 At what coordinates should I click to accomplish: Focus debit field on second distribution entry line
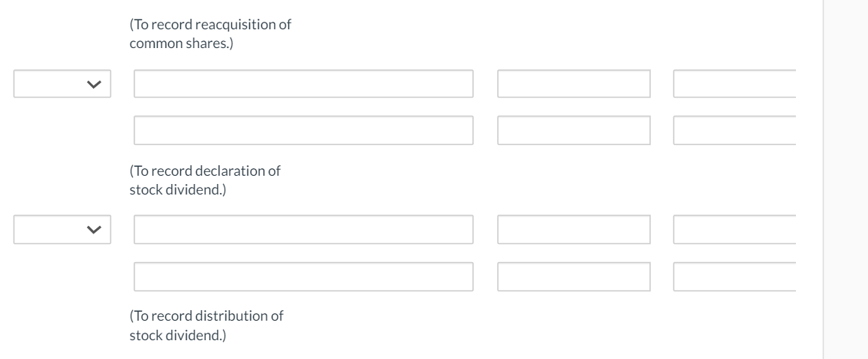pos(574,276)
